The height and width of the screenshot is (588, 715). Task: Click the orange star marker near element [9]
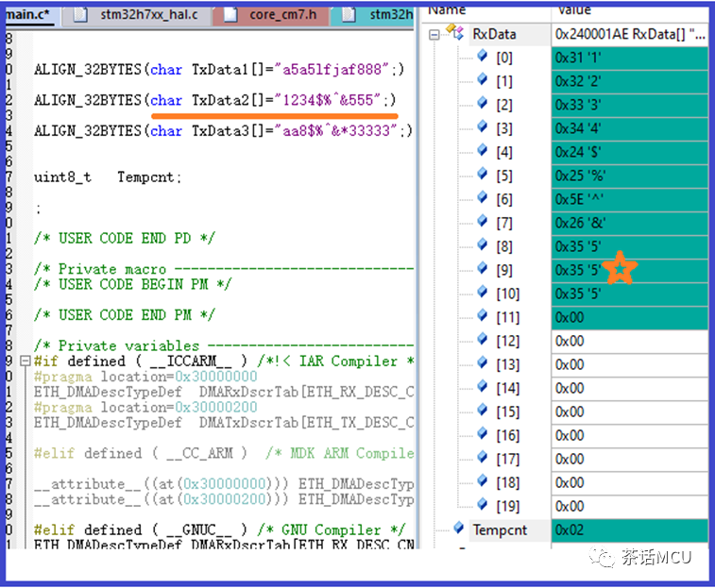[x=619, y=268]
